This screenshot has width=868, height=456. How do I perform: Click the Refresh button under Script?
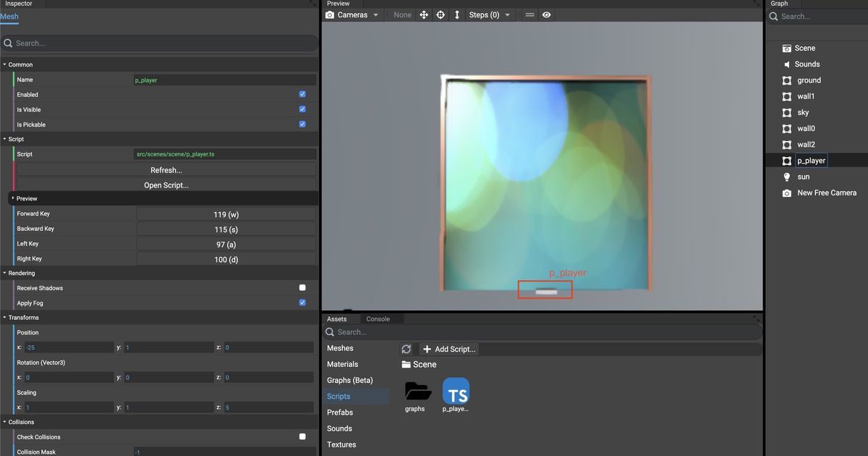click(x=166, y=169)
